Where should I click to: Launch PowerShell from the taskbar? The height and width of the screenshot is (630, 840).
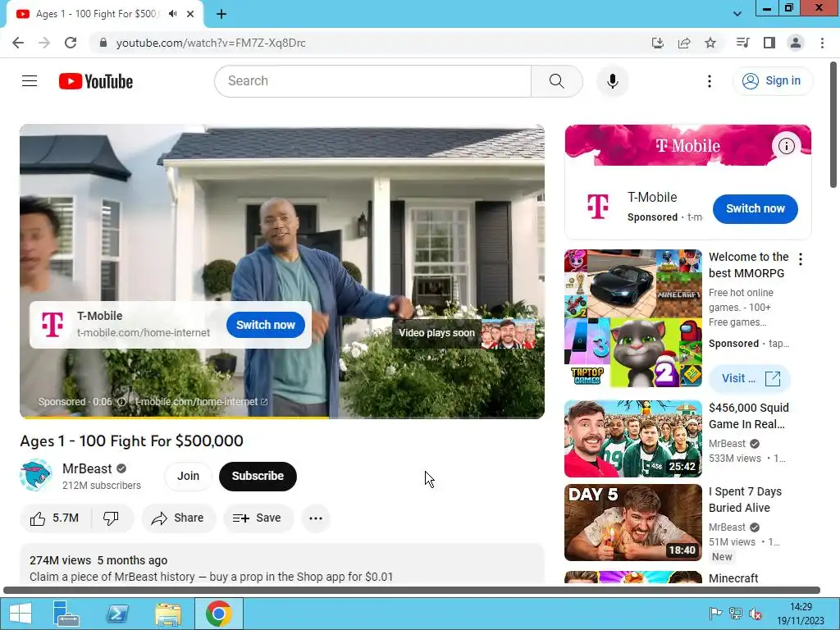[x=117, y=614]
